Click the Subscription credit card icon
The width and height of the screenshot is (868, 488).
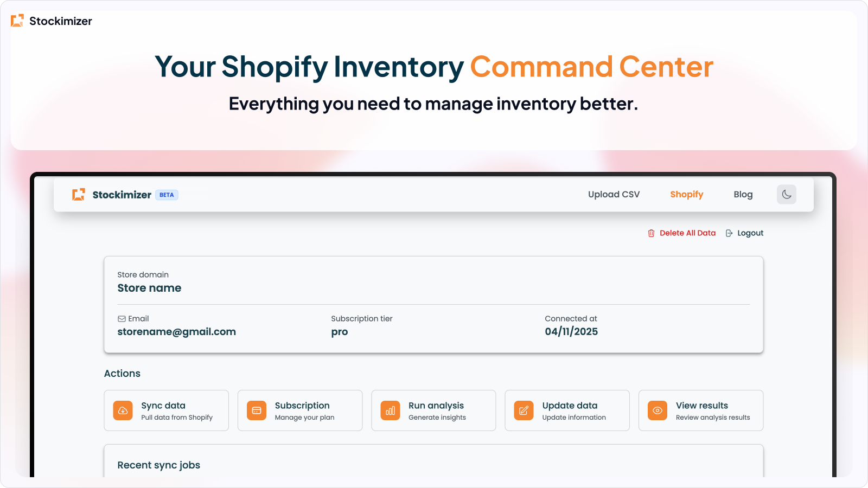256,410
